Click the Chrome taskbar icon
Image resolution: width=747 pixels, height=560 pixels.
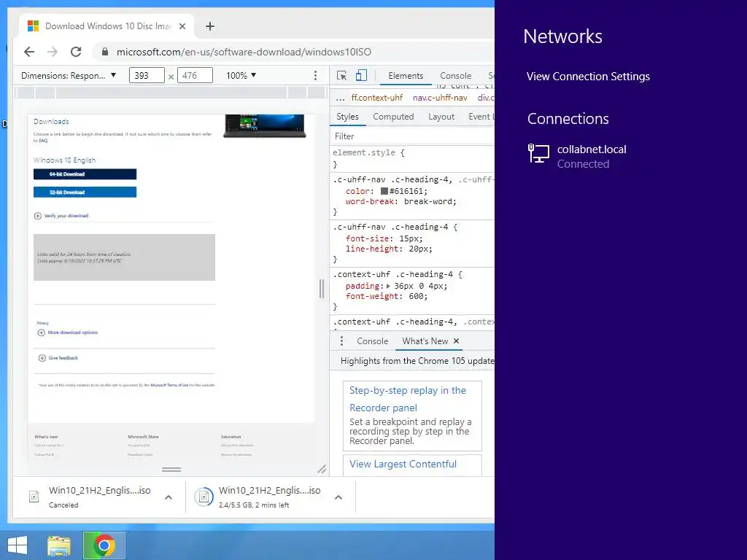(x=104, y=545)
